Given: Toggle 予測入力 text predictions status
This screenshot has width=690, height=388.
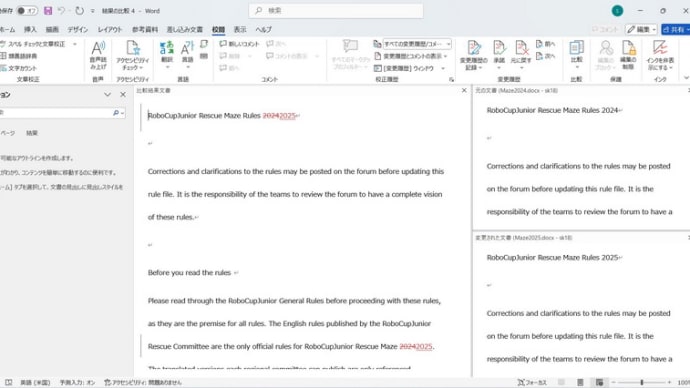Looking at the screenshot, I should (77, 383).
